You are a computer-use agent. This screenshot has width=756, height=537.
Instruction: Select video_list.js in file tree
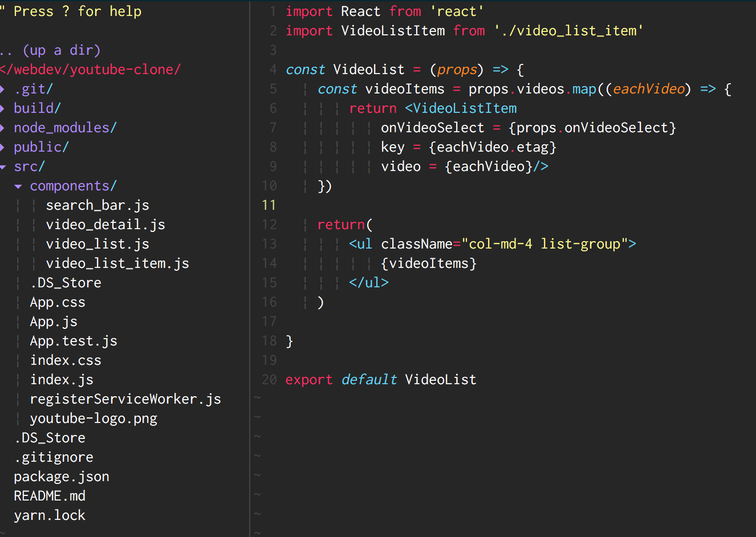[x=97, y=244]
